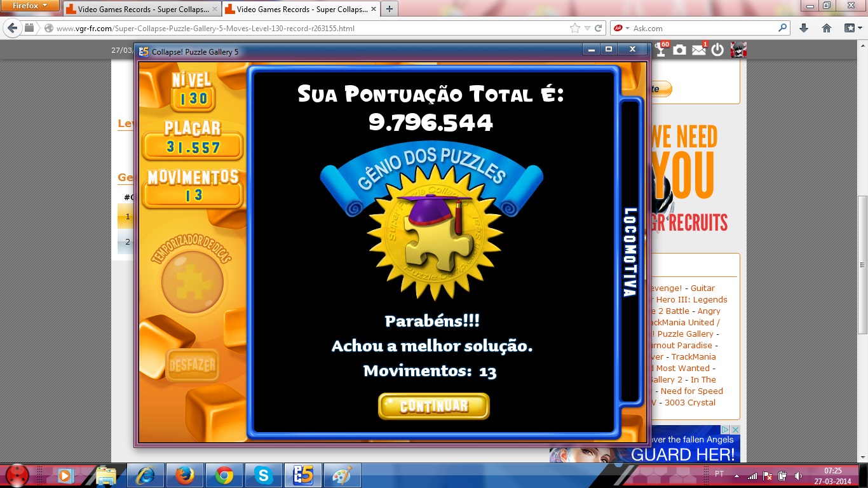Viewport: 868px width, 488px height.
Task: Open the Firefox menu dropdown
Action: click(x=31, y=6)
